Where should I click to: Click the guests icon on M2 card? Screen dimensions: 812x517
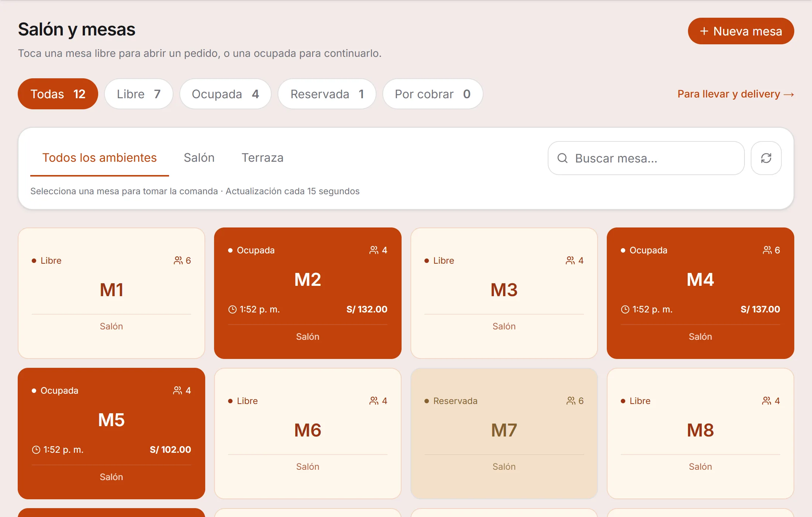coord(374,250)
